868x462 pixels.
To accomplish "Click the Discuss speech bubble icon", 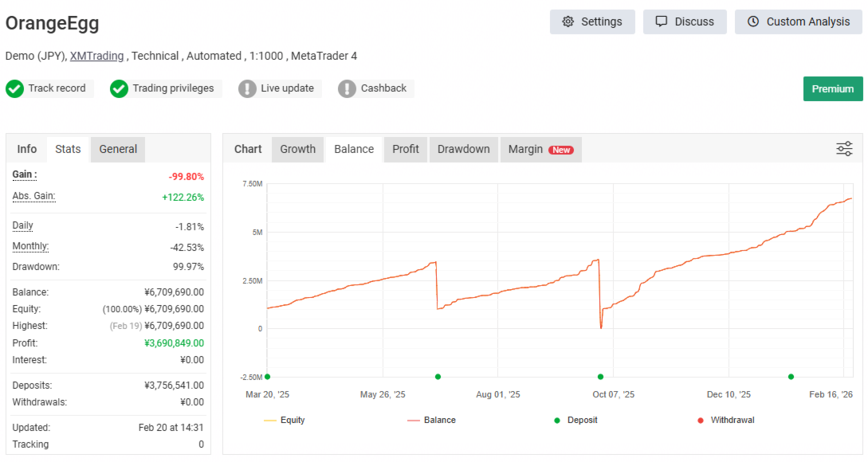I will click(x=661, y=22).
